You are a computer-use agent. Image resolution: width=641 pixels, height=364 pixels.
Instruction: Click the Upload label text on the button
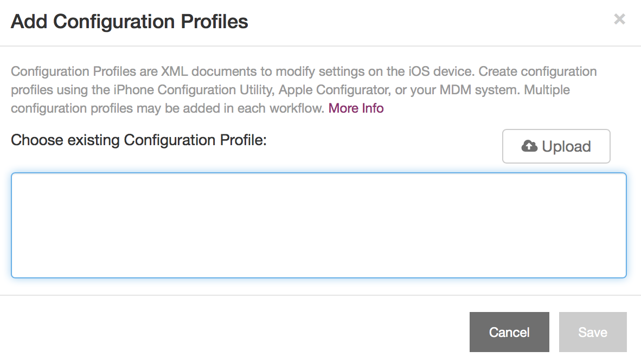pos(566,146)
